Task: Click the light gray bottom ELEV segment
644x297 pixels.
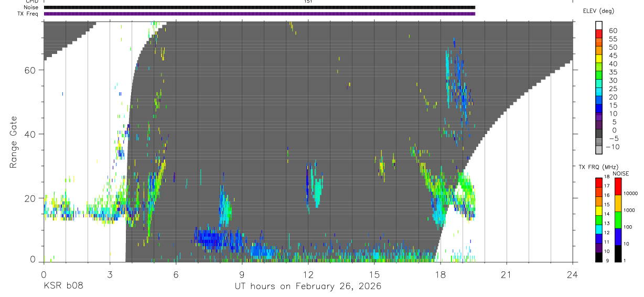Action: coord(598,150)
